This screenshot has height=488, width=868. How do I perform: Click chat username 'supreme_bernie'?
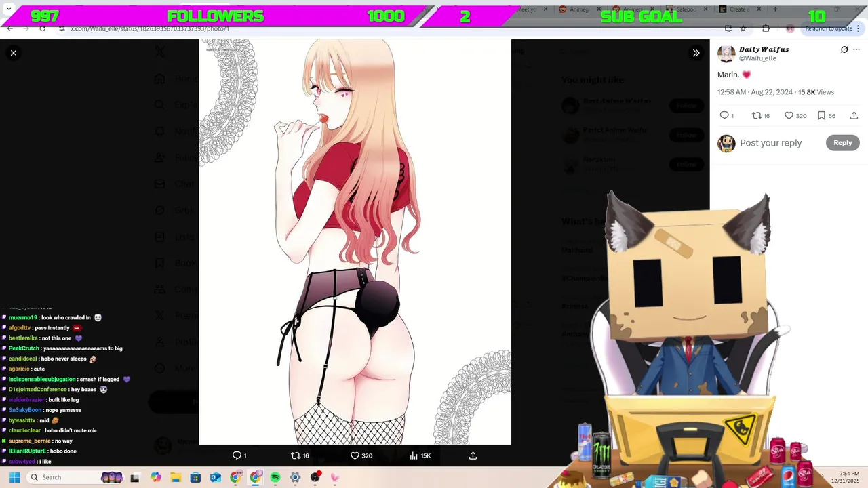click(x=30, y=441)
